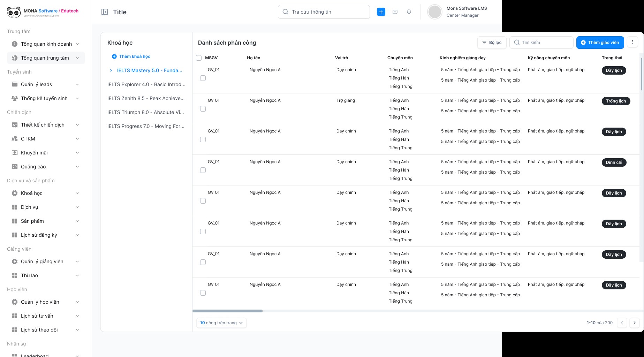Check the seventh GV_01 row checkbox
644x357 pixels.
pos(203,262)
